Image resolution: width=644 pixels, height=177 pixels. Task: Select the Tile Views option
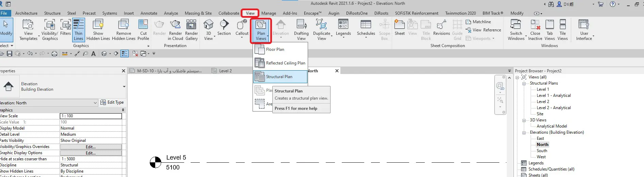click(563, 30)
